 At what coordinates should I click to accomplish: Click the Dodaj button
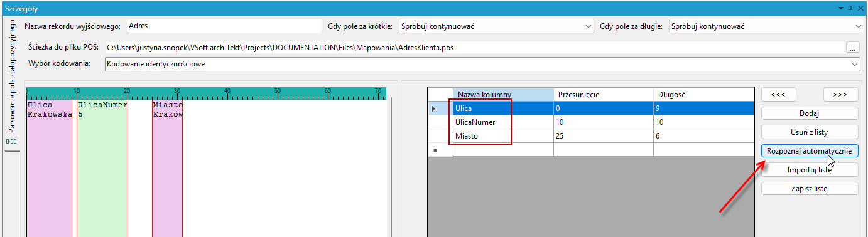point(810,113)
